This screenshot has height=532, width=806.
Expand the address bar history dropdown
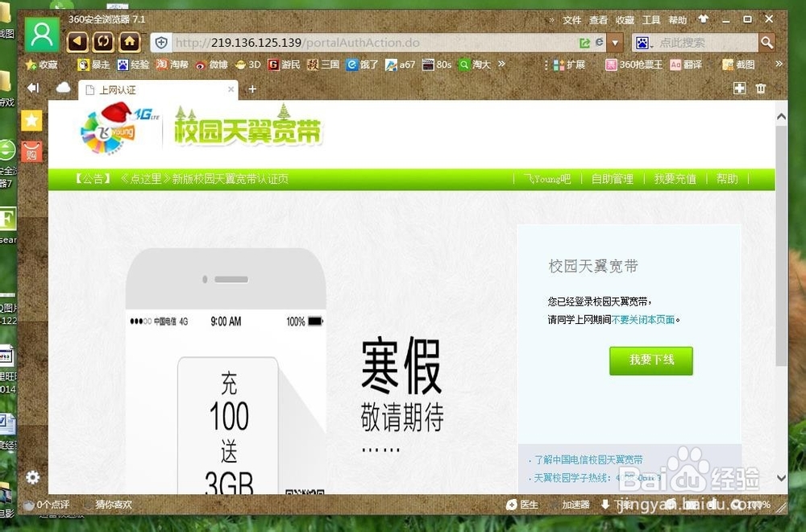tap(615, 43)
